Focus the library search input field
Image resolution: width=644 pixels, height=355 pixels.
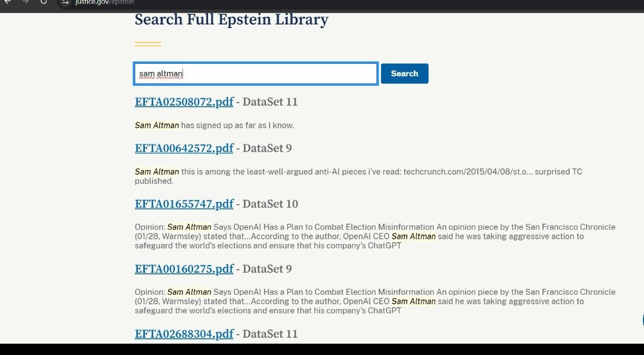255,73
